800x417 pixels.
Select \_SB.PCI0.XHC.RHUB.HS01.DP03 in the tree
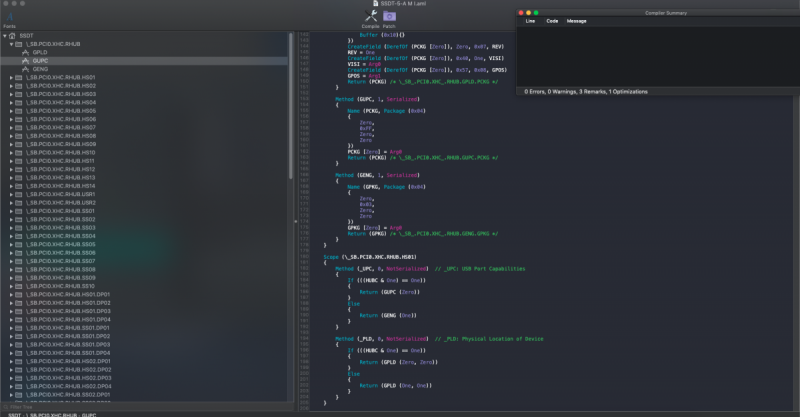tap(68, 311)
